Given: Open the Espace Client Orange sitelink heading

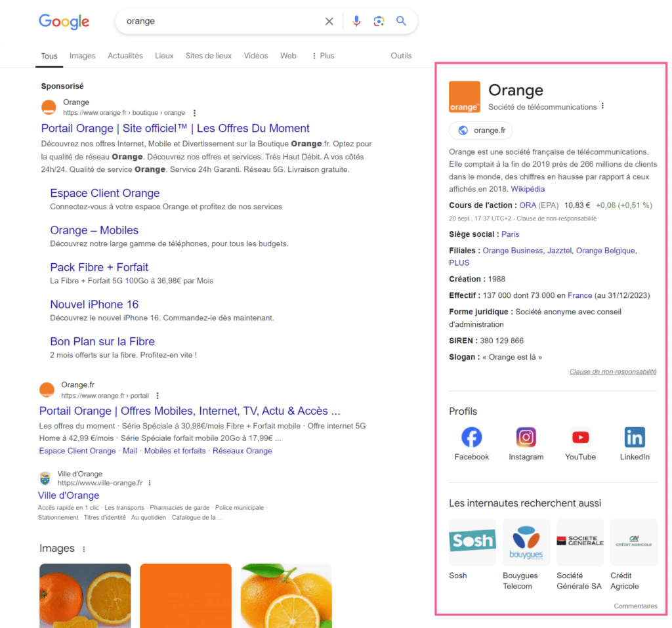Looking at the screenshot, I should pyautogui.click(x=104, y=193).
